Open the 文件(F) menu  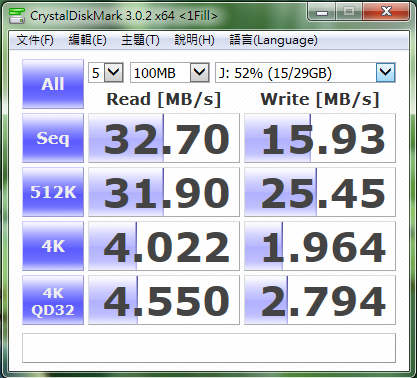coord(35,40)
